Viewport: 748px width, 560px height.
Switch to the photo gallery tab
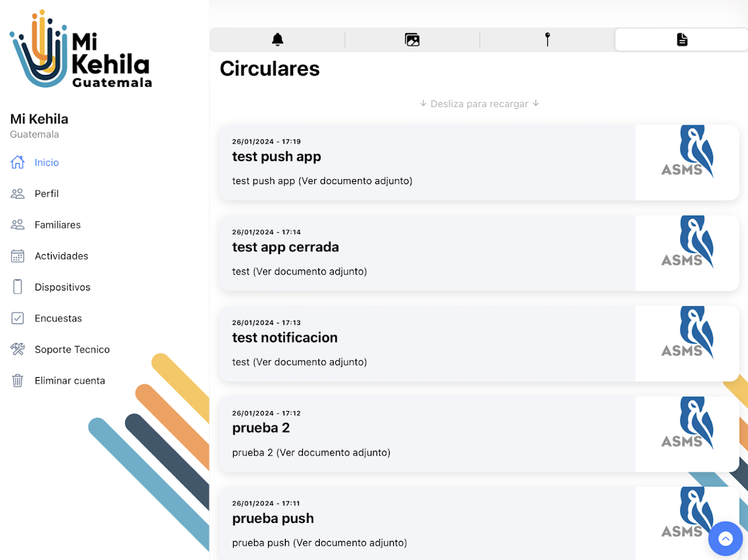tap(412, 40)
